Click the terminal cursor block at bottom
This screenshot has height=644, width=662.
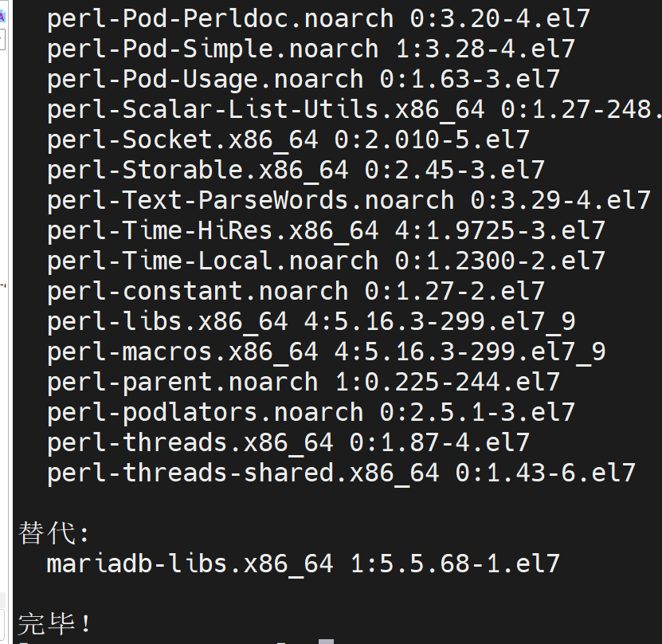pos(326,641)
